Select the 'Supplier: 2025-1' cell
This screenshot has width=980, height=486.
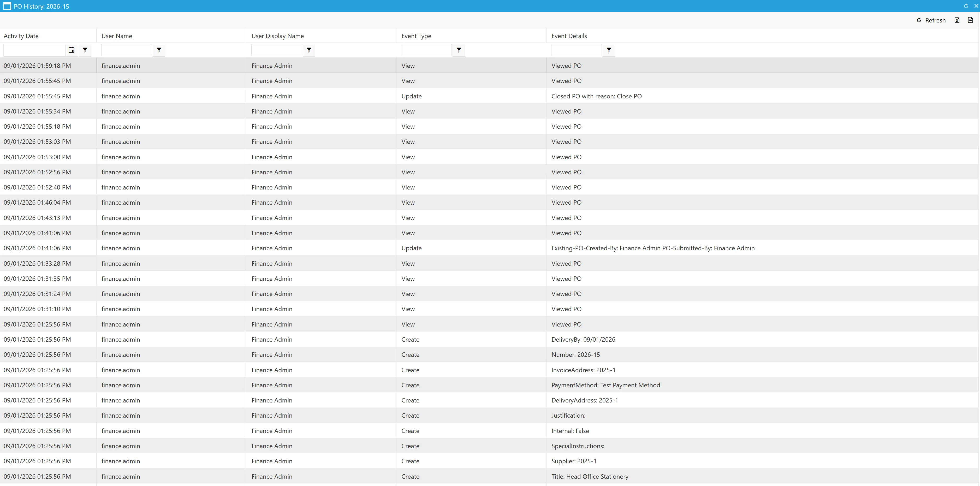(x=762, y=461)
